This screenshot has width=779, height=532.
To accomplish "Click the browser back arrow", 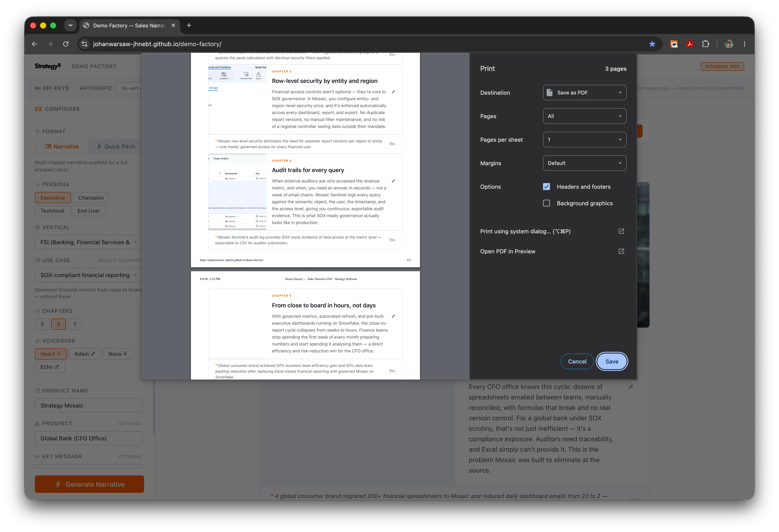I will point(34,44).
